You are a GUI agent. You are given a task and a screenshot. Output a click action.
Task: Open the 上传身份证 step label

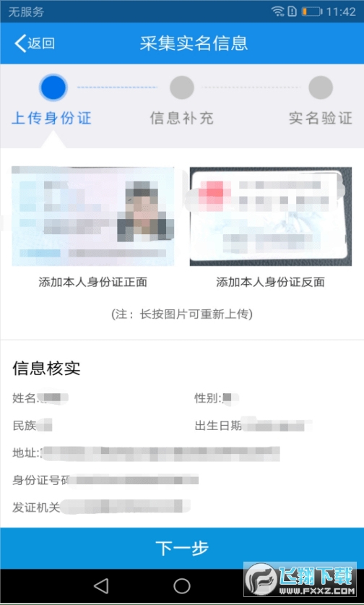coord(52,118)
